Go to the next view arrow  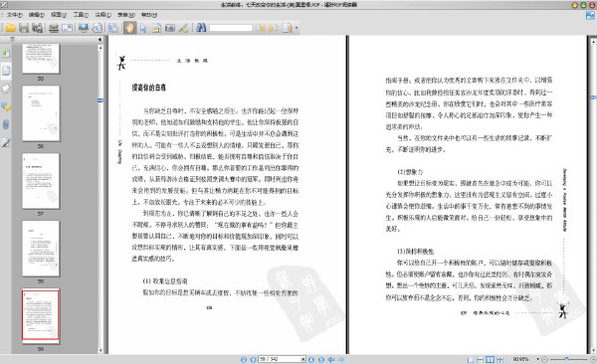(x=341, y=359)
